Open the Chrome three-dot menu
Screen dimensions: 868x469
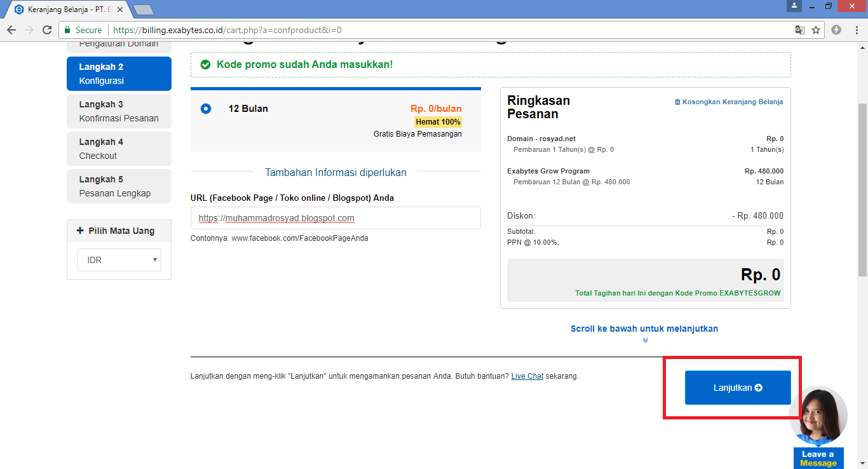[x=855, y=30]
